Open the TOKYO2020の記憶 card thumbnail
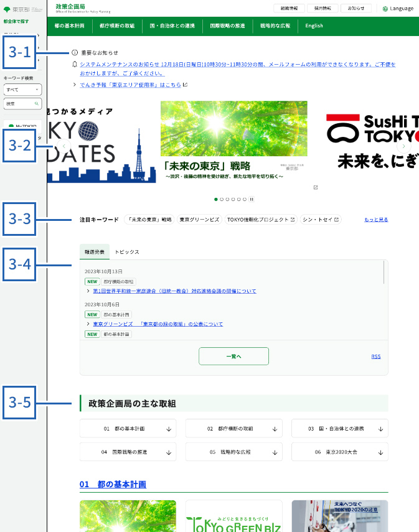 pyautogui.click(x=339, y=516)
